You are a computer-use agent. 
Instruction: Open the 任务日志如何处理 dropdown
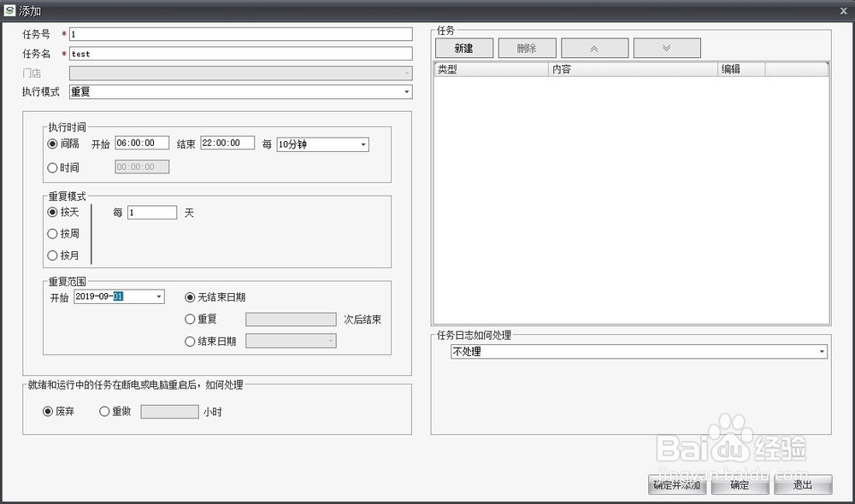click(822, 352)
